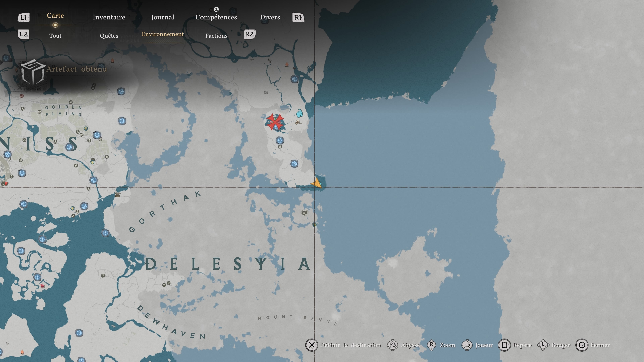Select the Tout map filter
This screenshot has height=362, width=644.
coord(55,36)
